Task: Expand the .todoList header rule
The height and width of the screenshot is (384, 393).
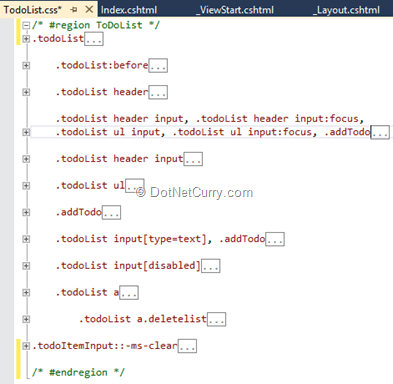Action: pyautogui.click(x=26, y=92)
